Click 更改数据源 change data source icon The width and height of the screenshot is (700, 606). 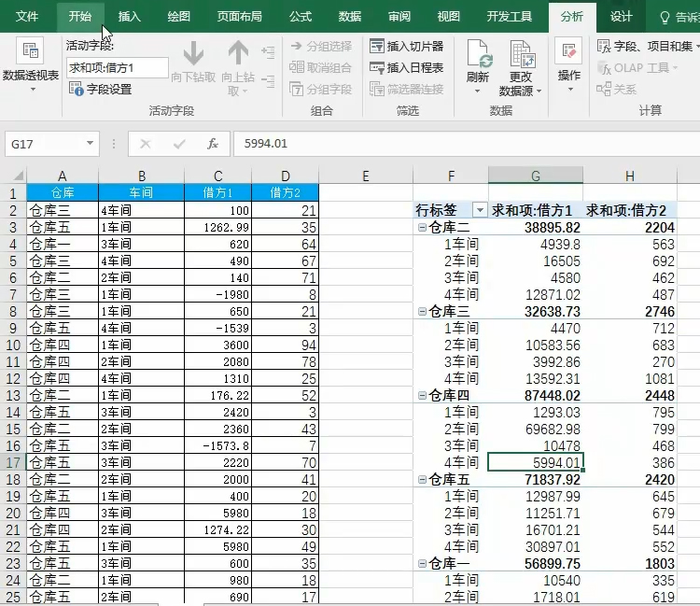tap(522, 53)
